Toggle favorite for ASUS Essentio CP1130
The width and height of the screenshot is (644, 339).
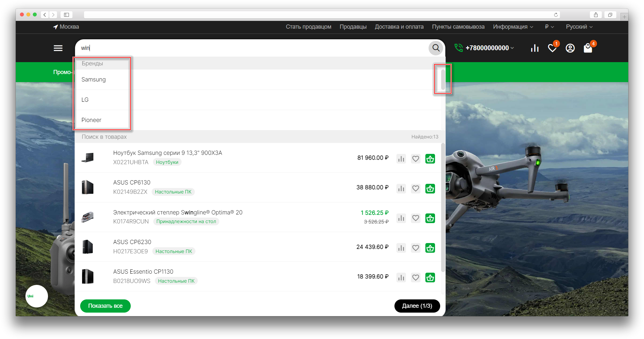pos(416,278)
